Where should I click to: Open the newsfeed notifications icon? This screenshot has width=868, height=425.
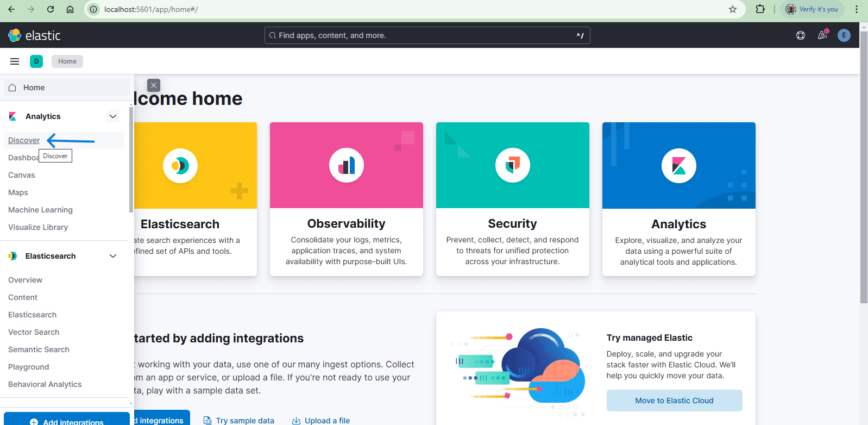(822, 35)
